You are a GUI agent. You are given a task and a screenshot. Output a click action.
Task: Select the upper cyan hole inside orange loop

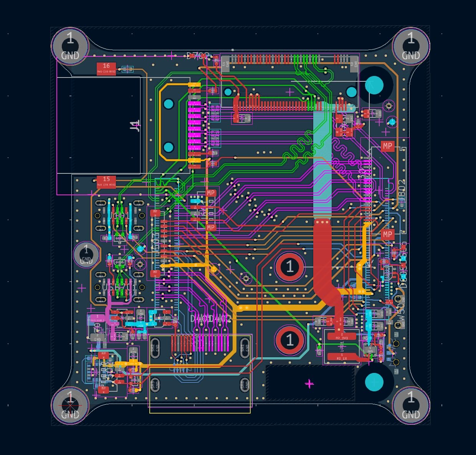(169, 104)
